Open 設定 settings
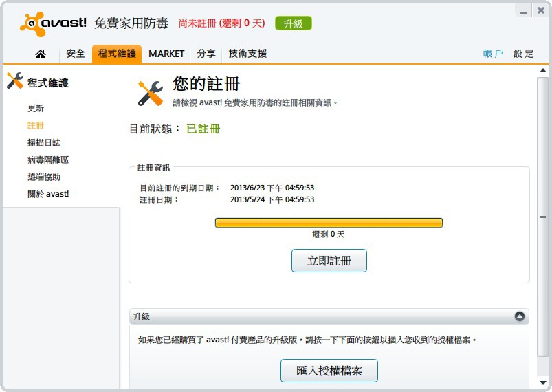552x392 pixels. 524,54
